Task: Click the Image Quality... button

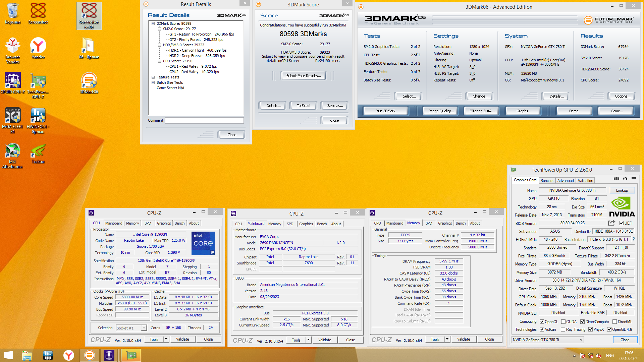Action: (x=441, y=111)
